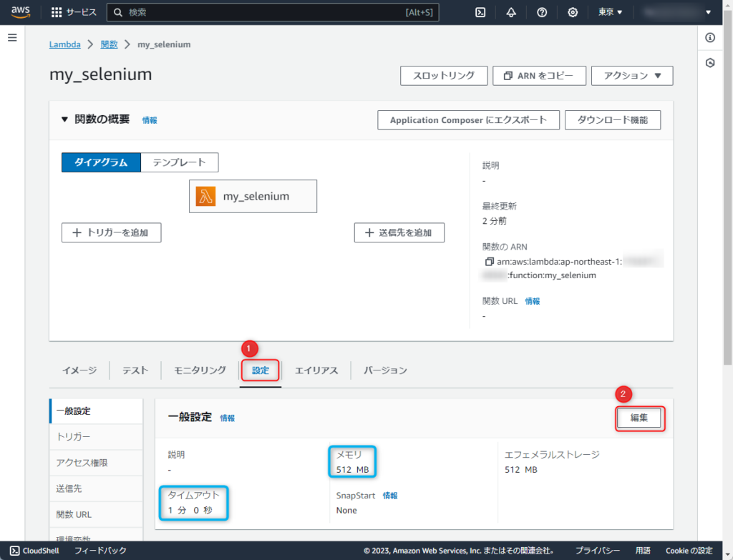Open 情報 link beside 関数 URL label
The height and width of the screenshot is (560, 733).
(x=533, y=301)
